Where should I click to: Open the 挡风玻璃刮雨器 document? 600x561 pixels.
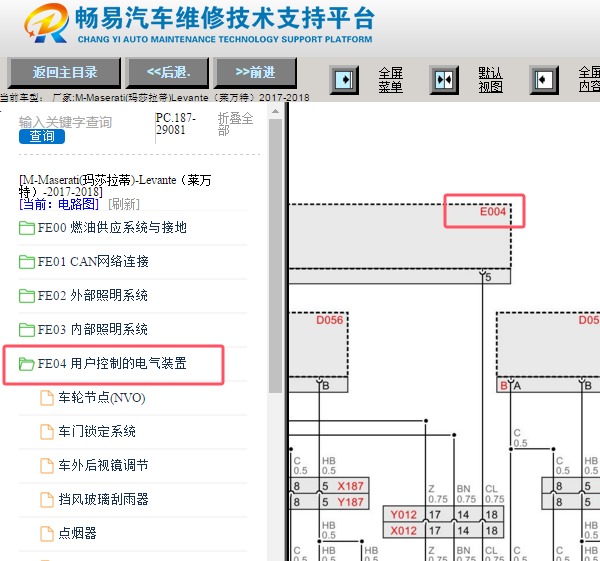(103, 499)
